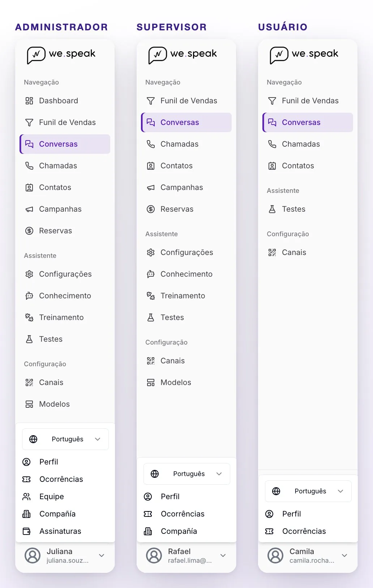Open Conversas in Supervisor sidebar
This screenshot has height=588, width=373.
(186, 122)
